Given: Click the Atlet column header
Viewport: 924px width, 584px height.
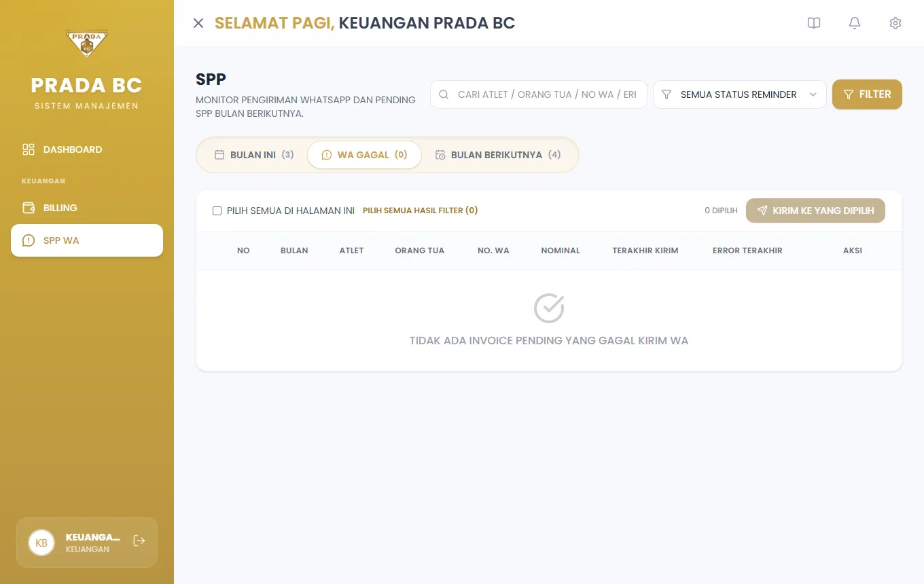Looking at the screenshot, I should pyautogui.click(x=351, y=251).
